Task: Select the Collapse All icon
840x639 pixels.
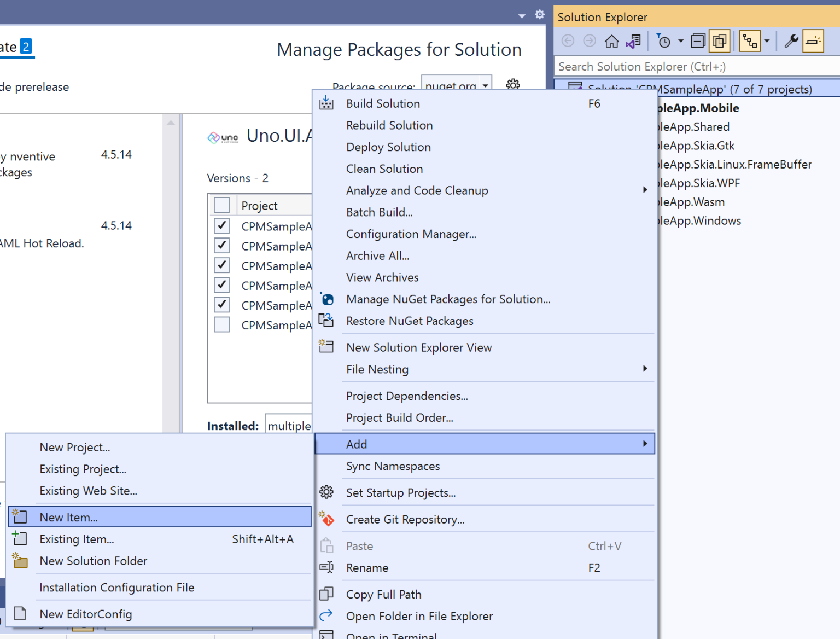Action: point(698,41)
